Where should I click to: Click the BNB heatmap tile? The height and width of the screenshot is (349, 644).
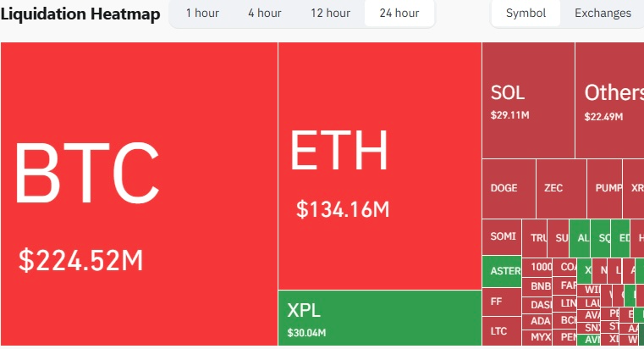[540, 285]
